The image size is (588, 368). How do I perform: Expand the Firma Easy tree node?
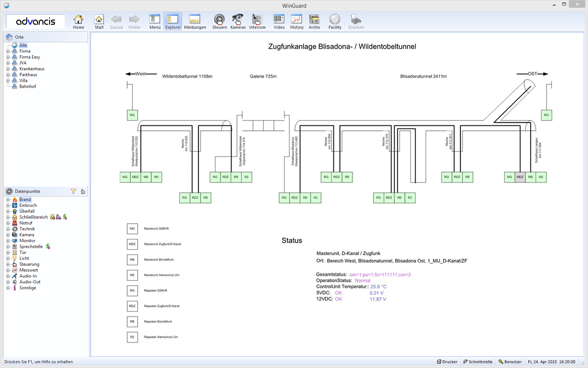(8, 57)
